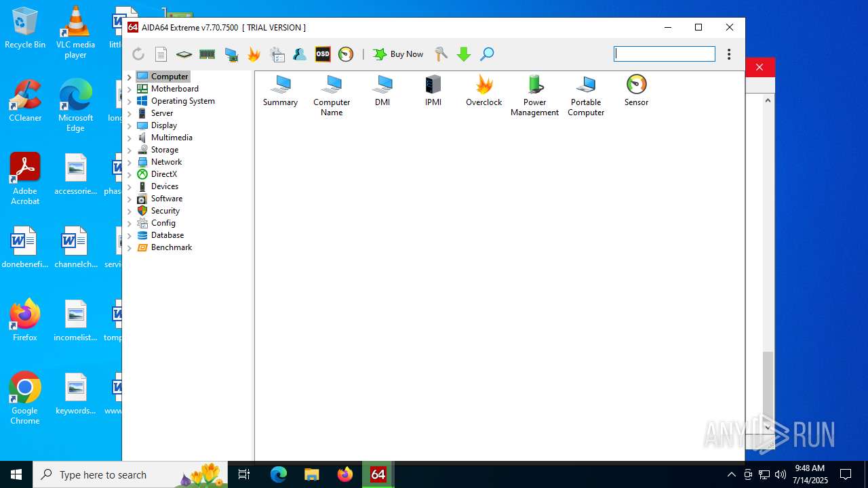Focus the toolbar search input field
Image resolution: width=868 pixels, height=488 pixels.
(665, 54)
